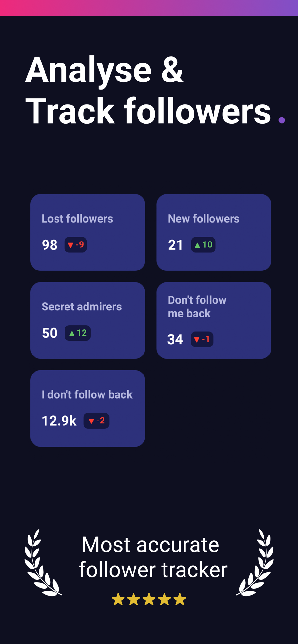Open I don't follow back card
Viewport: 298px width, 644px height.
pos(88,408)
